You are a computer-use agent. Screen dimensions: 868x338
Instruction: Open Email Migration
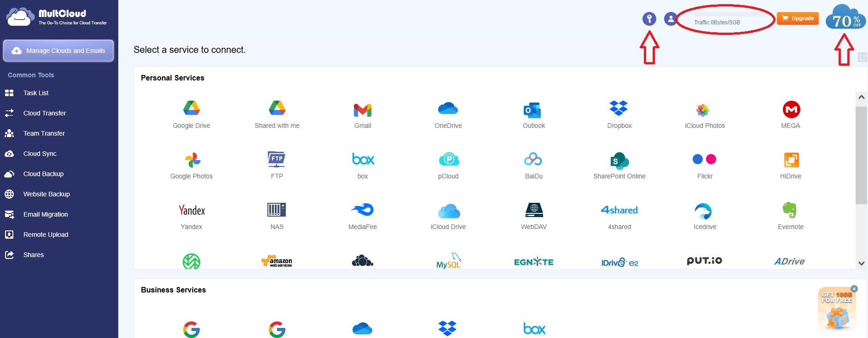(x=46, y=214)
